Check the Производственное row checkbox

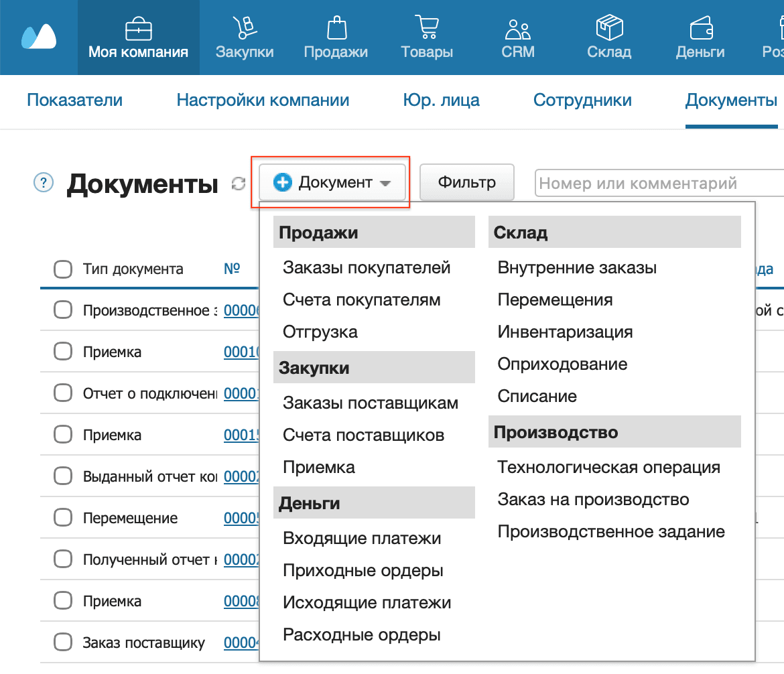(x=63, y=310)
